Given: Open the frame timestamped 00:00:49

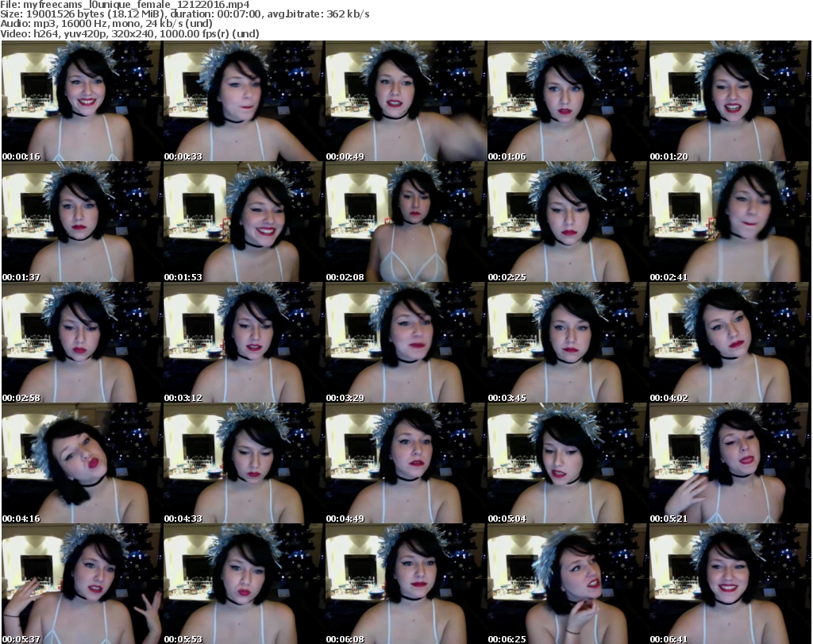Looking at the screenshot, I should pos(406,101).
